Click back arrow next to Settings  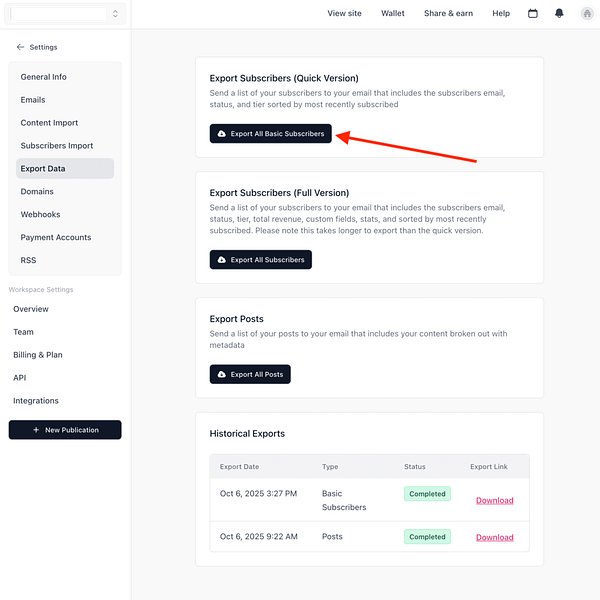coord(20,47)
